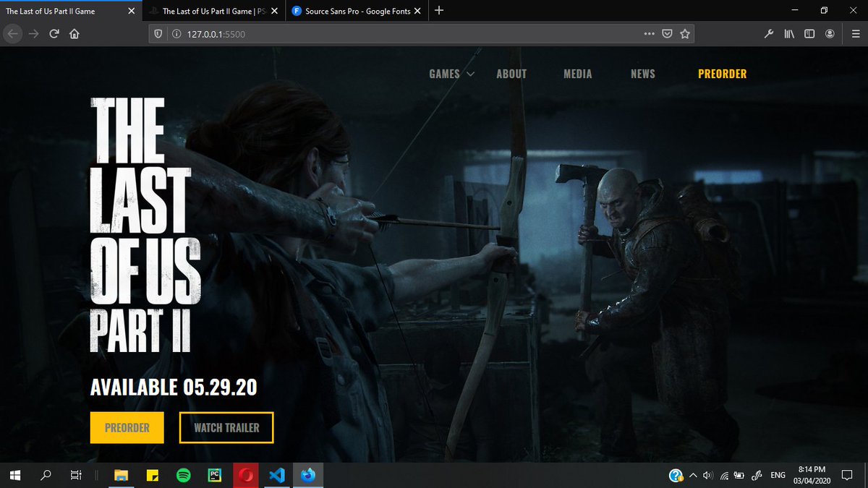
Task: Expand the GAMES dropdown chevron
Action: (470, 74)
